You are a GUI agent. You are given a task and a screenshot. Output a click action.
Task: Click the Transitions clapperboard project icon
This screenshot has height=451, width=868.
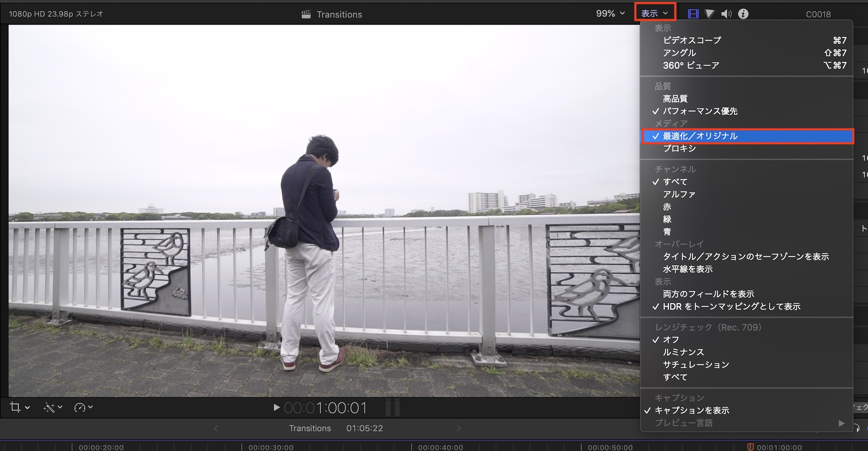click(306, 14)
